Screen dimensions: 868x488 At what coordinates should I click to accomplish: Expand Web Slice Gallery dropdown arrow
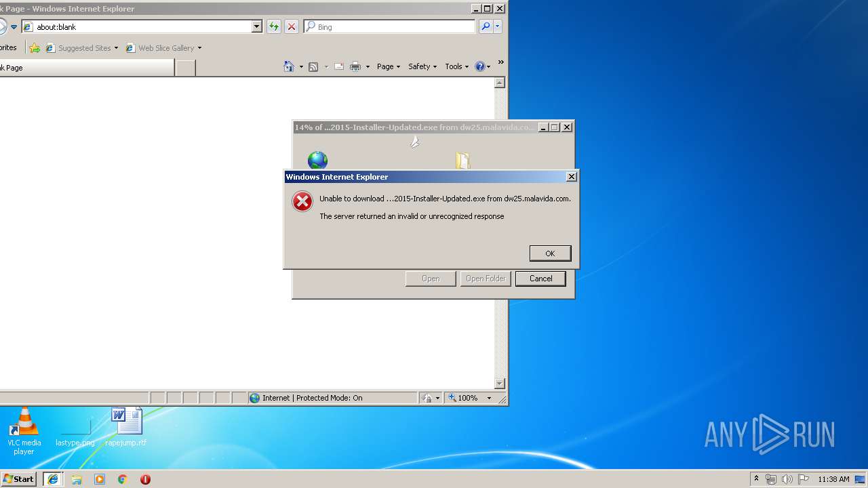[199, 48]
